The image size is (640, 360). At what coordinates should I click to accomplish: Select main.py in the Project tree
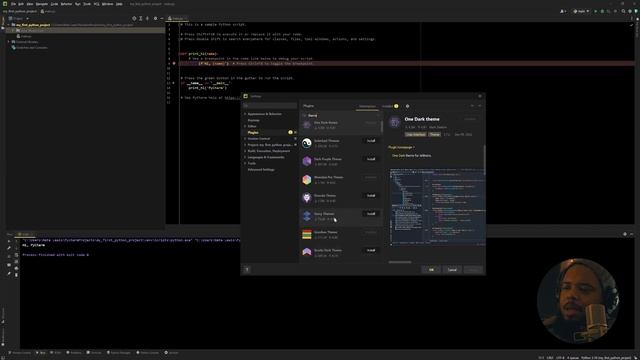(x=26, y=36)
